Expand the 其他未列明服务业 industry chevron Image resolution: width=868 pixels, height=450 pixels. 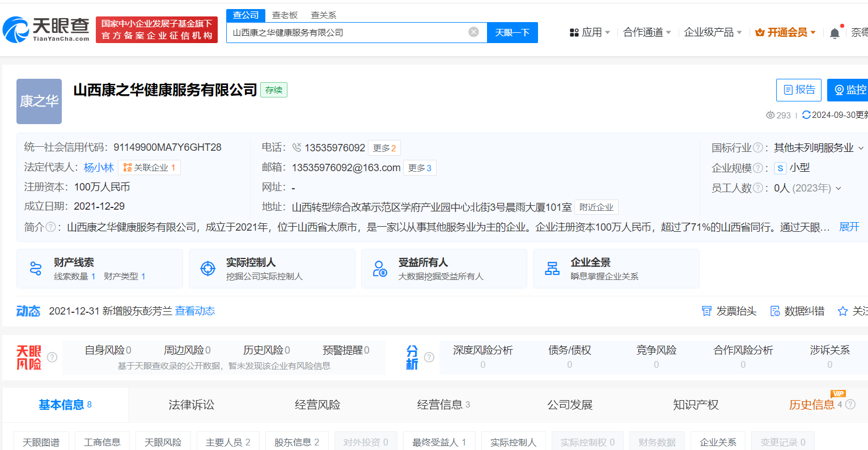click(861, 148)
